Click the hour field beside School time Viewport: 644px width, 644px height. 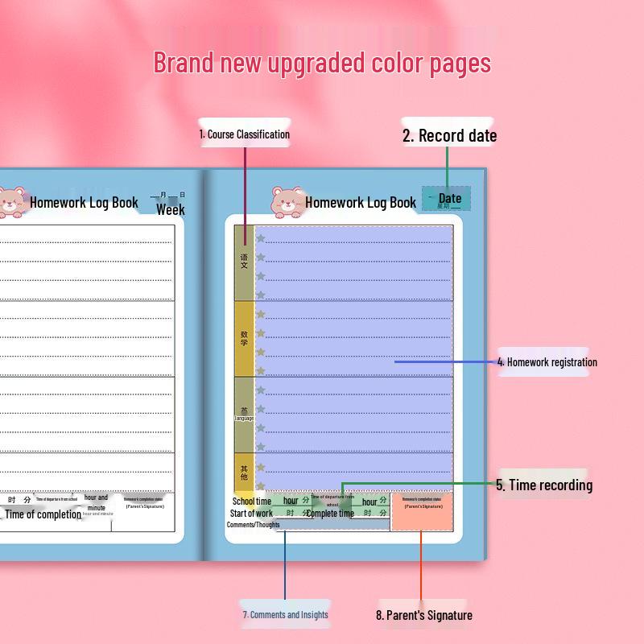pyautogui.click(x=292, y=500)
